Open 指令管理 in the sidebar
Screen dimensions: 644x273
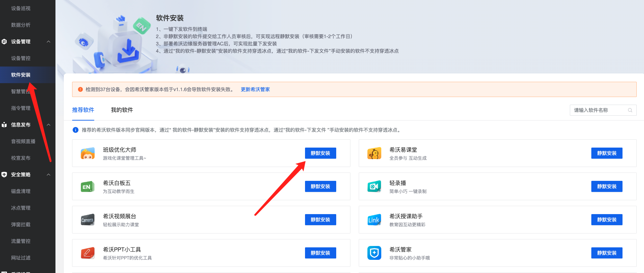pyautogui.click(x=21, y=108)
